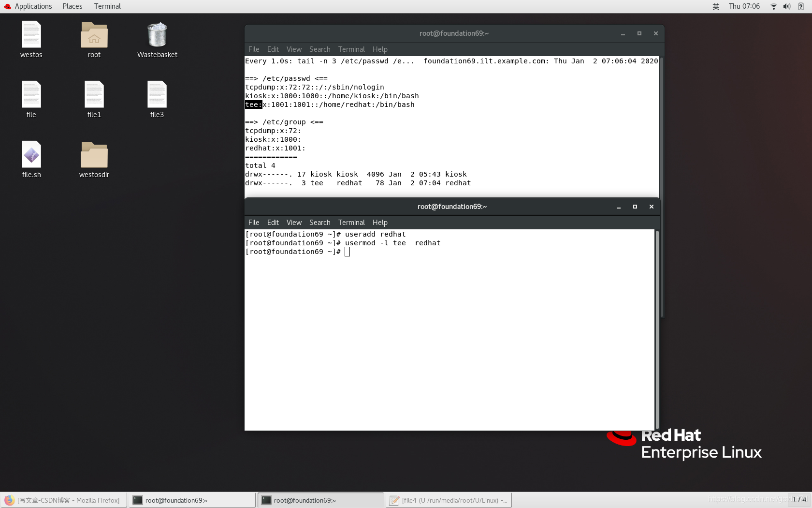The image size is (812, 508).
Task: Click the workspace switcher 1 / 4
Action: pos(799,499)
